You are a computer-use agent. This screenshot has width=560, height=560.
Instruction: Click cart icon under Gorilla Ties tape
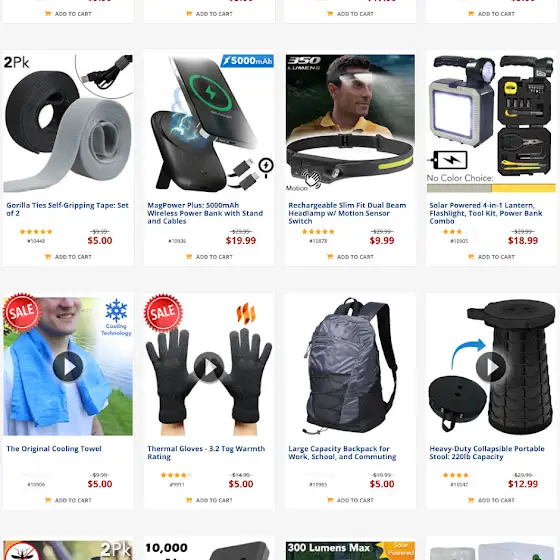[x=48, y=256]
